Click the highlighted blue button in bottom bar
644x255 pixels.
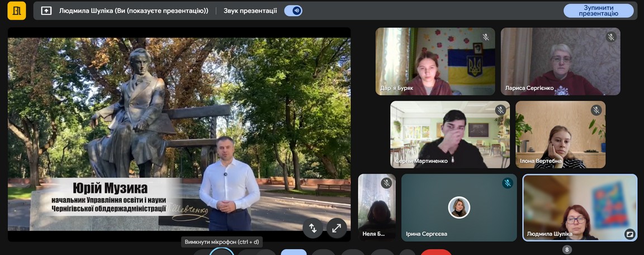(293, 253)
